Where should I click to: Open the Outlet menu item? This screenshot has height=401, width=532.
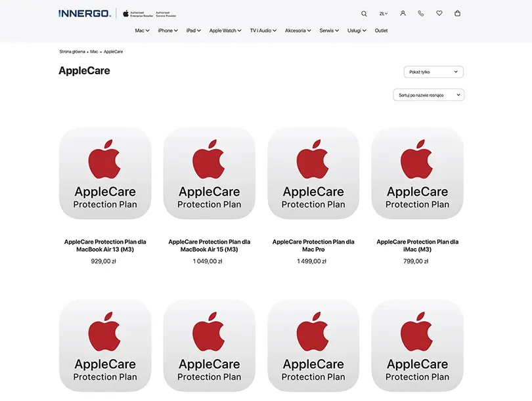pyautogui.click(x=381, y=30)
